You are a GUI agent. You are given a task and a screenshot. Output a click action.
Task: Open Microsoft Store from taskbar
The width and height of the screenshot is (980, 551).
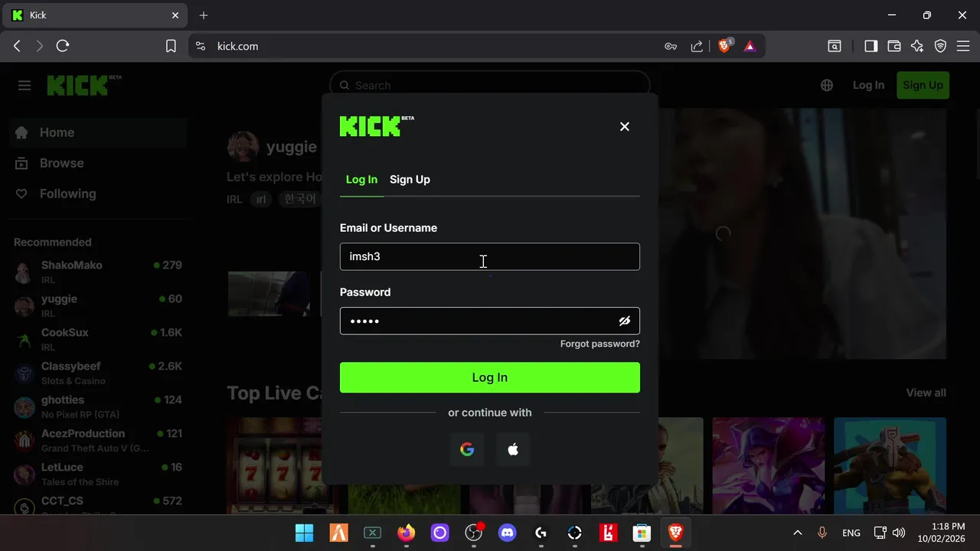pyautogui.click(x=642, y=533)
